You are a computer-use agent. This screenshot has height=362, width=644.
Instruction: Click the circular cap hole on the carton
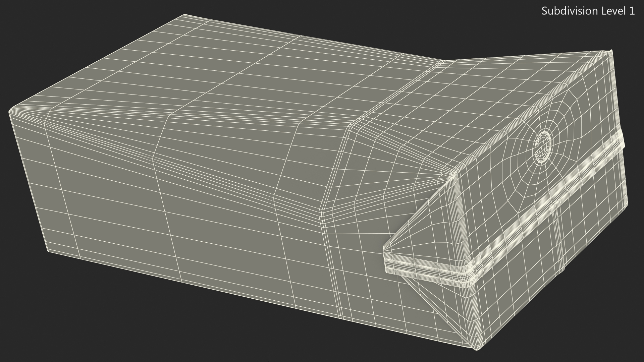coord(543,146)
